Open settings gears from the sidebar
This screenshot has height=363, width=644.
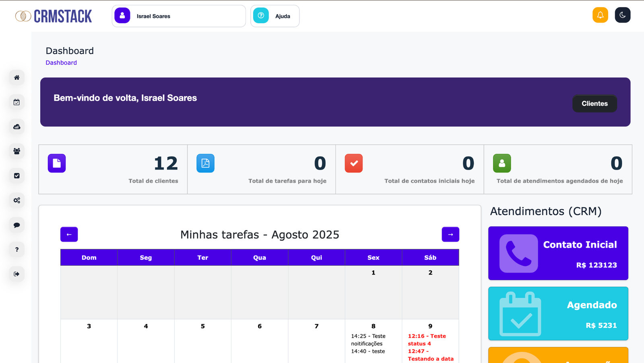(16, 200)
